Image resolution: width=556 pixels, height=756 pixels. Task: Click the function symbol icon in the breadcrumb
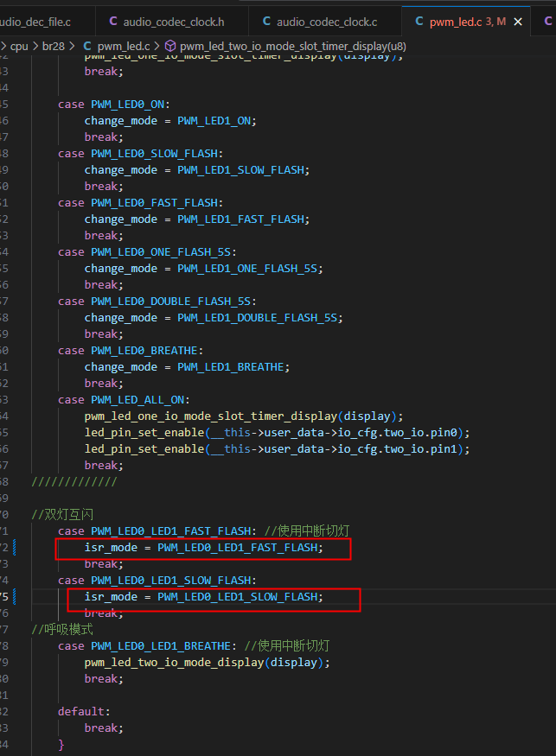170,47
